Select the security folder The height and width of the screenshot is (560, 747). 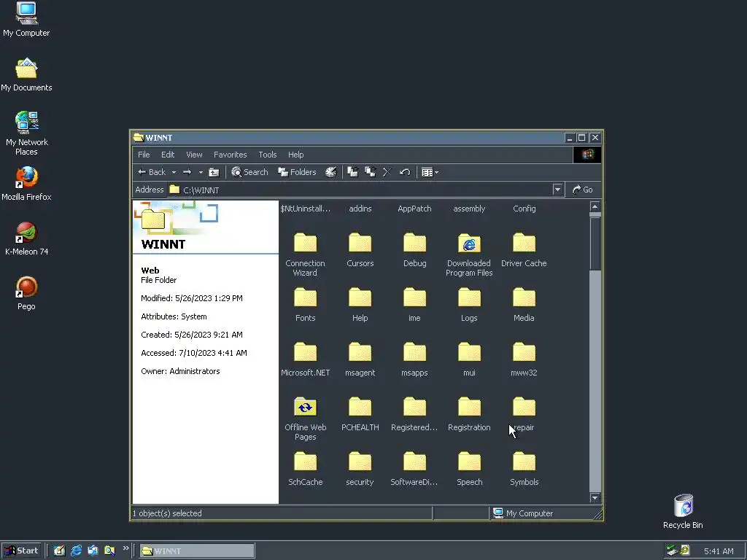360,469
